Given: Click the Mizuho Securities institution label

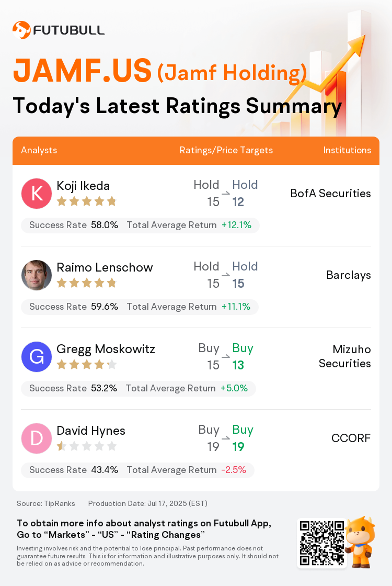Looking at the screenshot, I should 345,356.
